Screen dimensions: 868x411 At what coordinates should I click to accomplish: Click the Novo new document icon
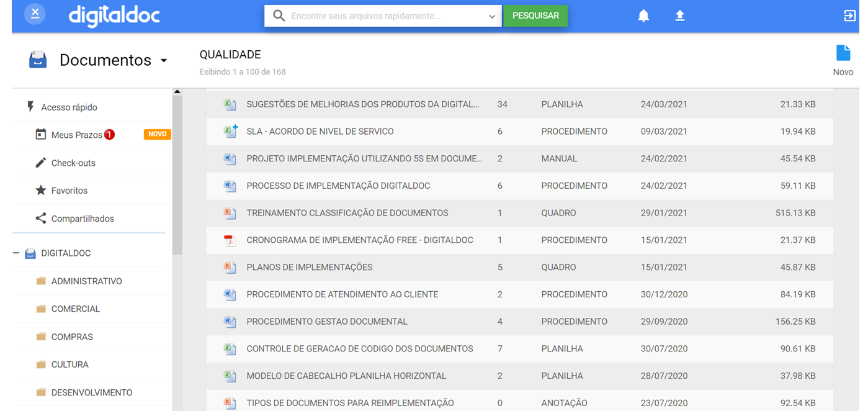click(843, 53)
